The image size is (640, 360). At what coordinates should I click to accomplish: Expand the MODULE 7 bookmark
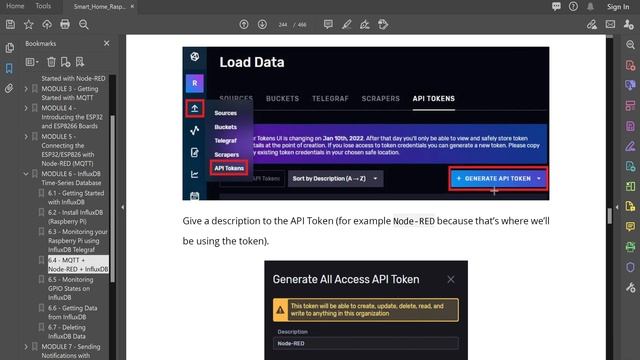click(26, 347)
